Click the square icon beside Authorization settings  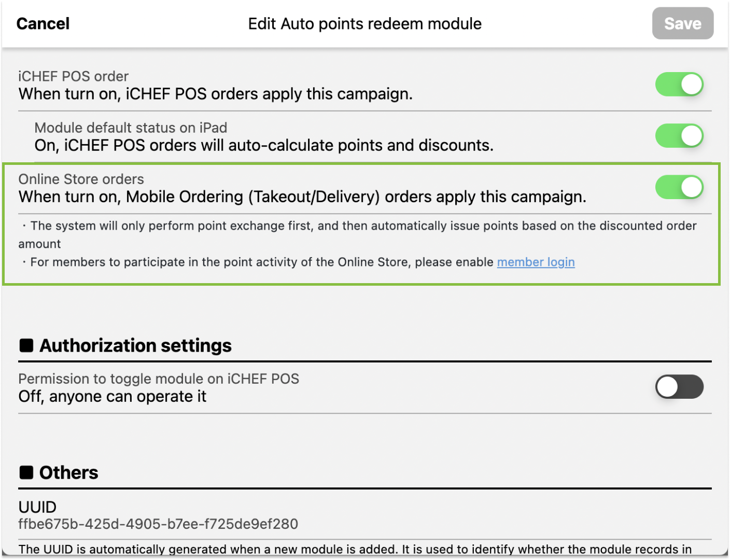(26, 345)
